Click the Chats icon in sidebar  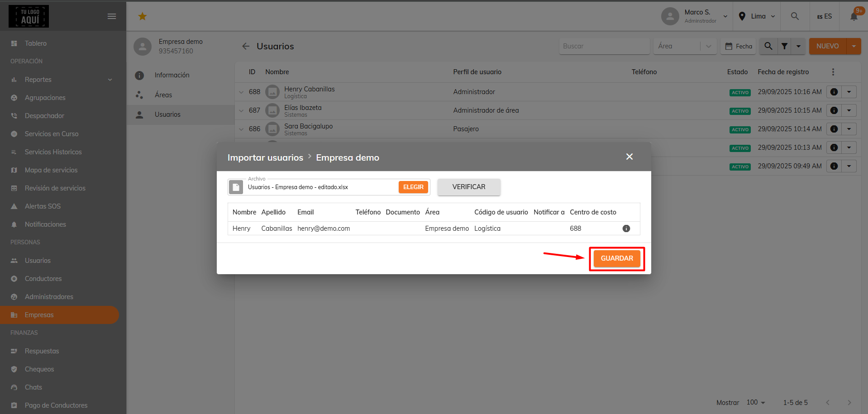pyautogui.click(x=14, y=387)
